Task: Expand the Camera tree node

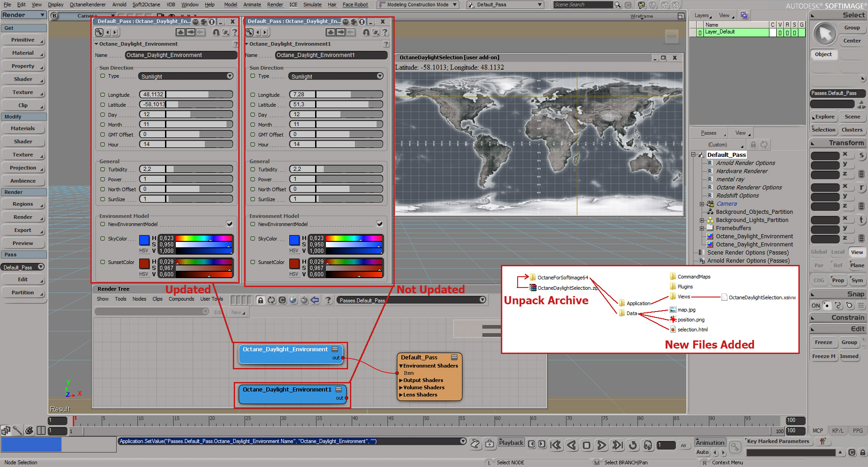Action: 702,204
